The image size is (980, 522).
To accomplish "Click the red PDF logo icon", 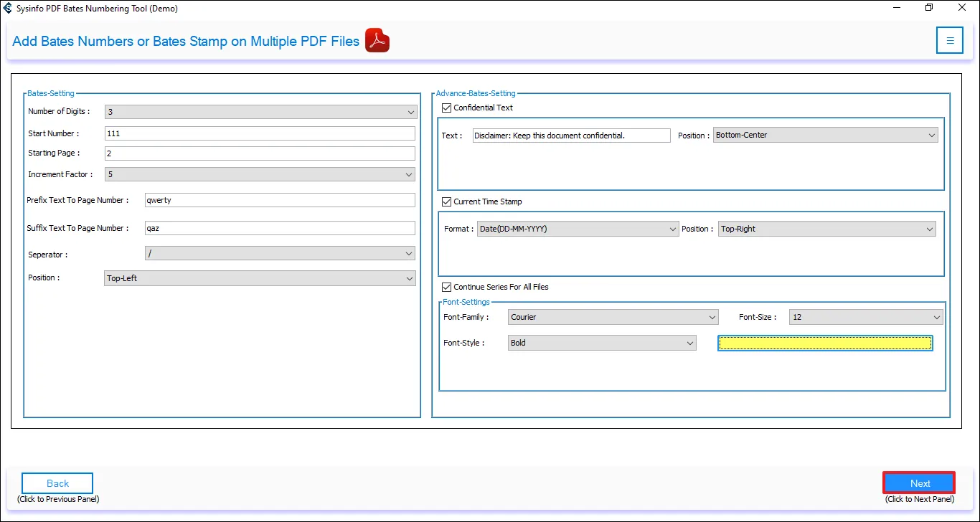I will 377,41.
